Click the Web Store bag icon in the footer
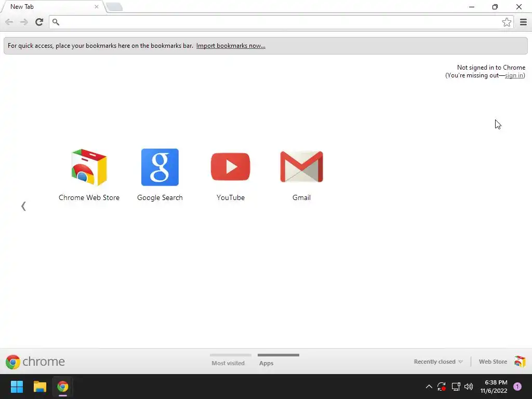The image size is (532, 399). 520,362
